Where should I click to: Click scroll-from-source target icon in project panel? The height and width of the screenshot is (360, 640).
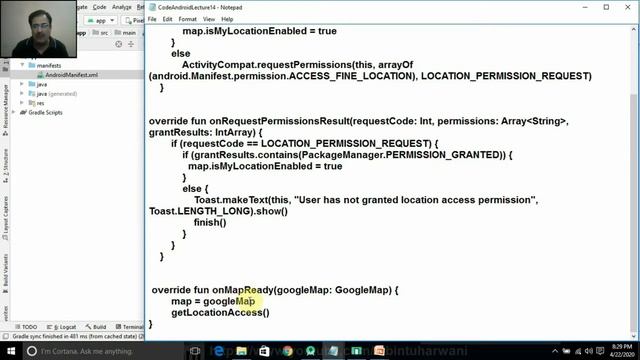[x=118, y=44]
